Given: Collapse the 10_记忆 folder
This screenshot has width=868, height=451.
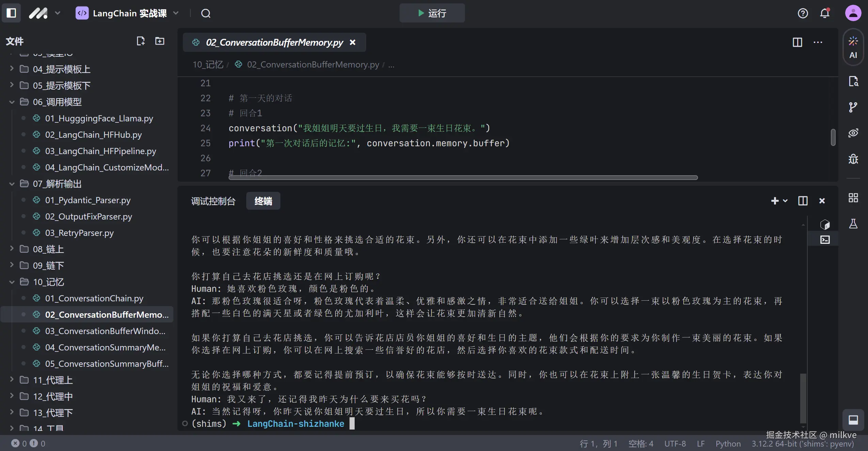Looking at the screenshot, I should 11,282.
